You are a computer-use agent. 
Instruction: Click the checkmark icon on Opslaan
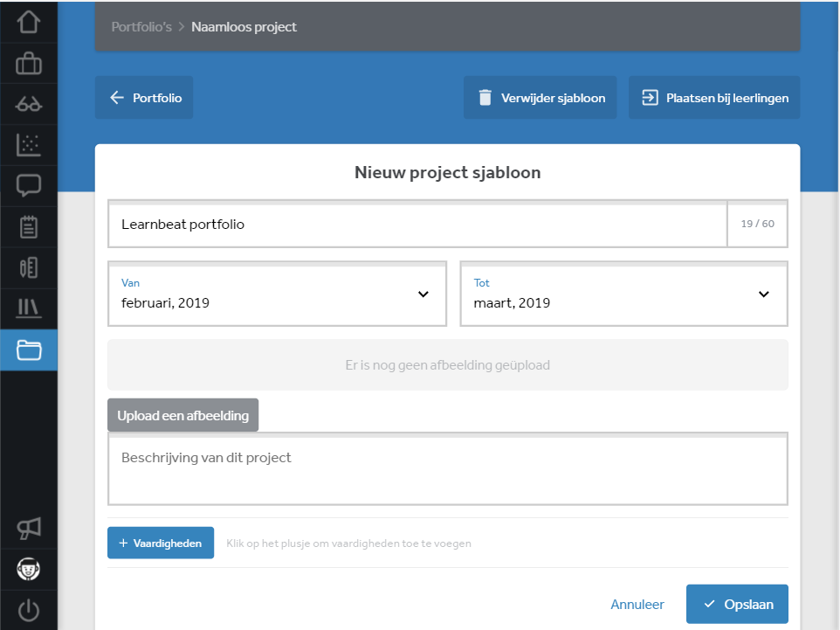pyautogui.click(x=709, y=605)
